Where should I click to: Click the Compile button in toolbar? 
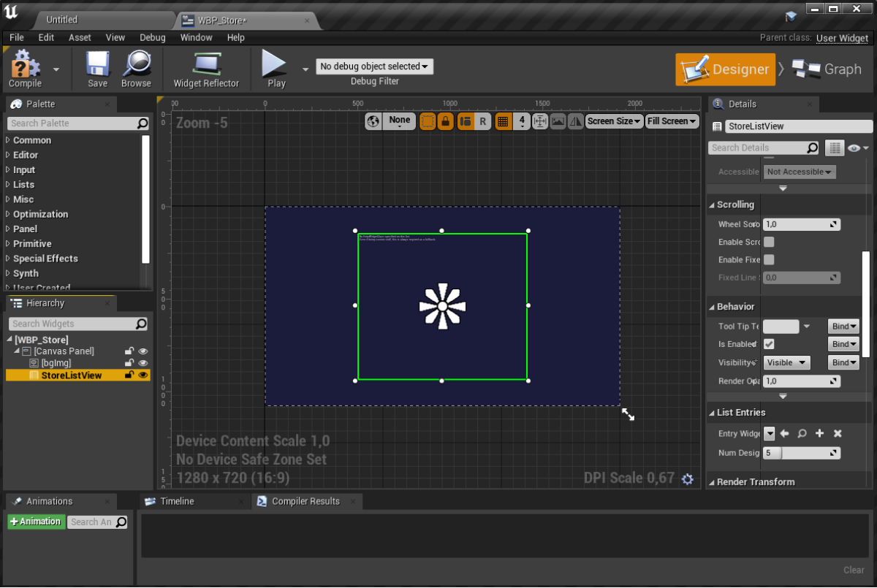coord(25,69)
